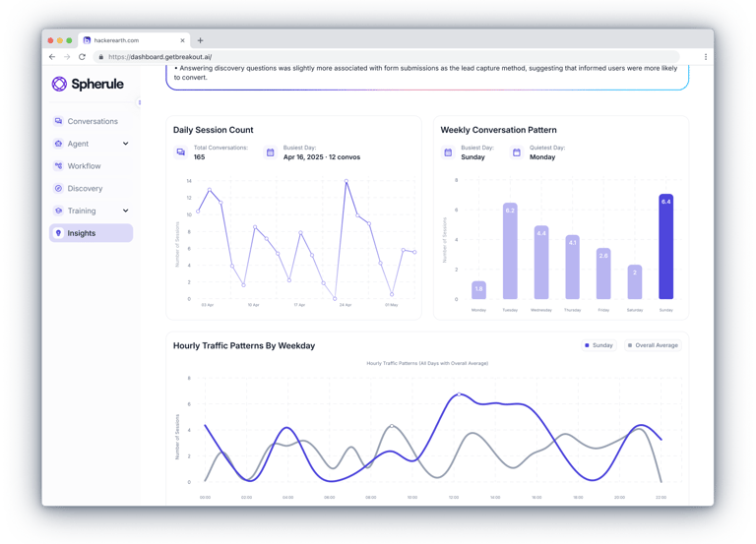This screenshot has width=756, height=544.
Task: Click the Wednesday bar labeled 4.4
Action: 541,263
